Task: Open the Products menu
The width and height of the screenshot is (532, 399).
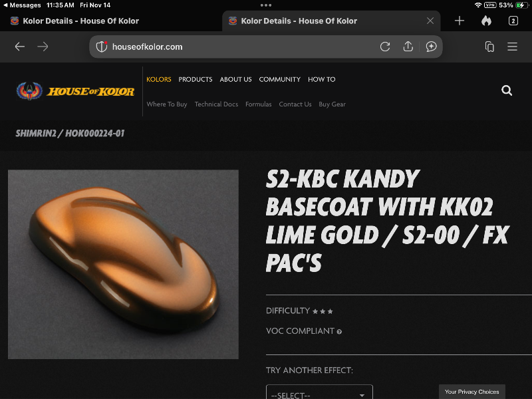Action: (196, 79)
